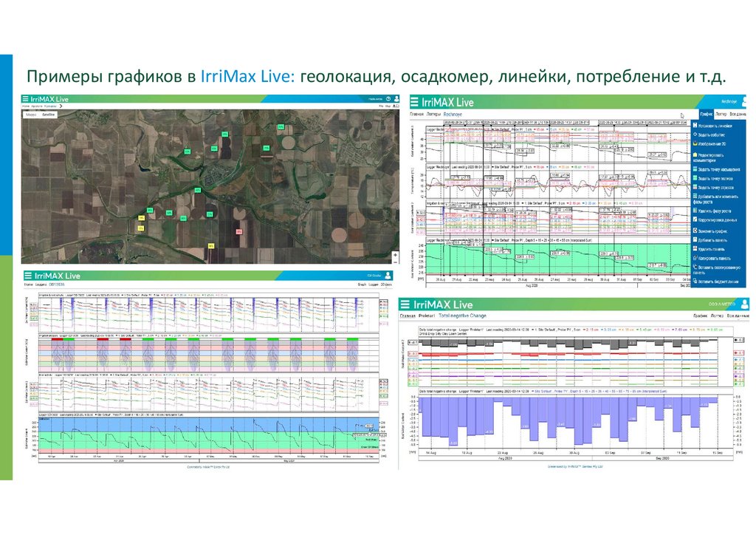The image size is (756, 535).
Task: Switch the map to standard Map view
Action: (x=31, y=115)
